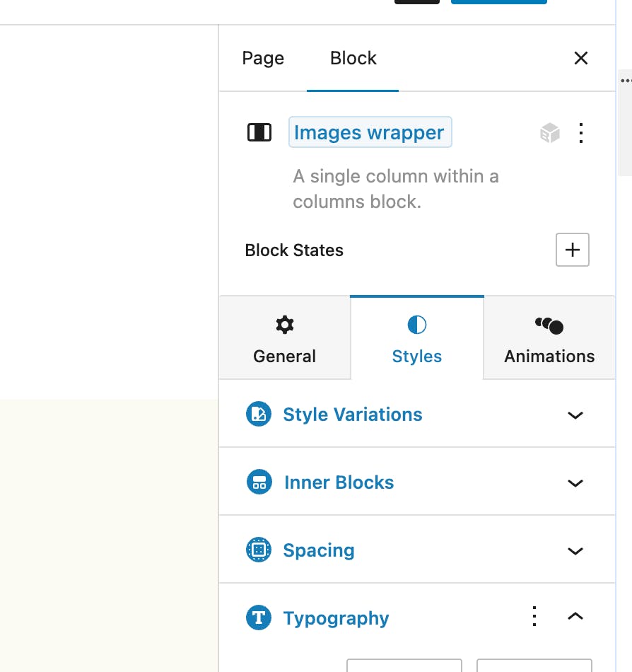Select the Styles tab
This screenshot has height=672, width=632.
pos(417,339)
